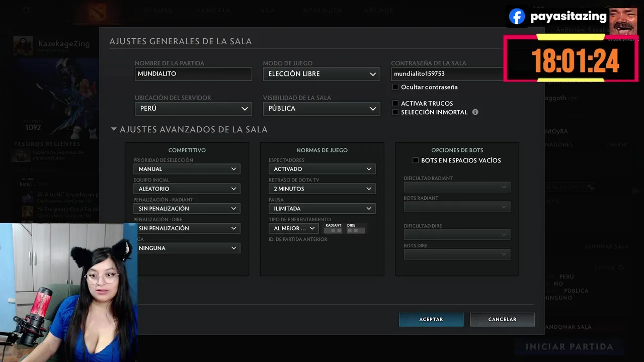The width and height of the screenshot is (644, 362).
Task: Open Bots Dire dropdown
Action: tap(457, 254)
